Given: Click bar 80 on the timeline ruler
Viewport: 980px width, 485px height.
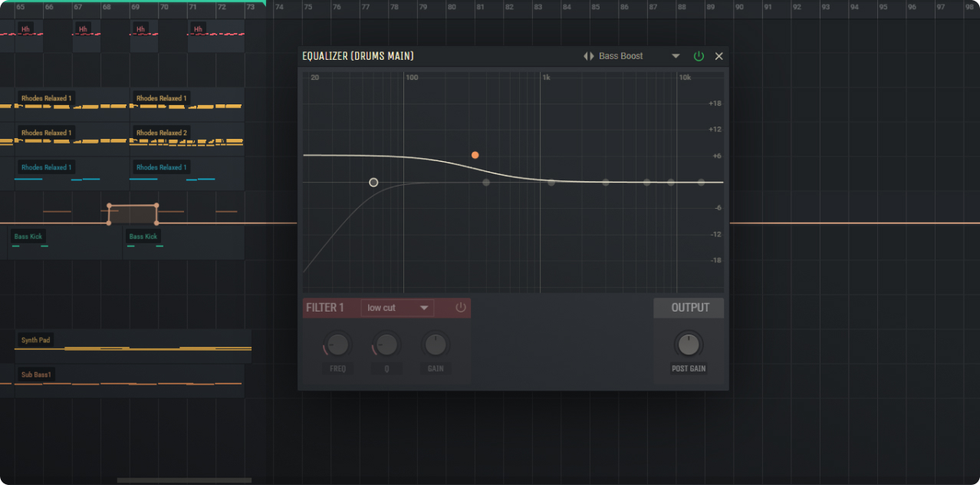Looking at the screenshot, I should [452, 7].
